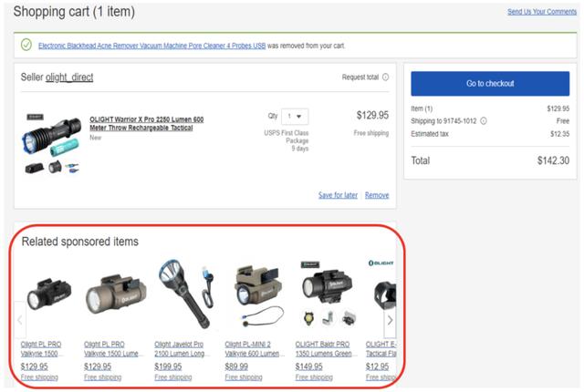Viewport: 584px width, 392px height.
Task: Open OLIGHT Warrior X Pro product title
Action: [146, 123]
